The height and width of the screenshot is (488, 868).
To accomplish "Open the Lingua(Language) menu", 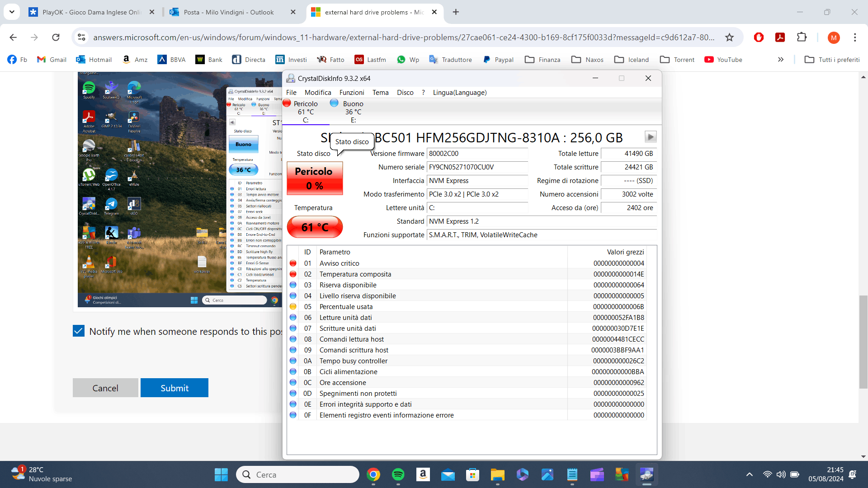I will point(459,93).
